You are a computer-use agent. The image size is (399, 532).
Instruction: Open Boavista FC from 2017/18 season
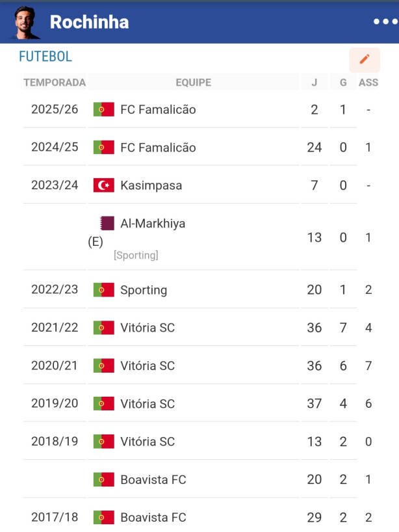pos(153,518)
